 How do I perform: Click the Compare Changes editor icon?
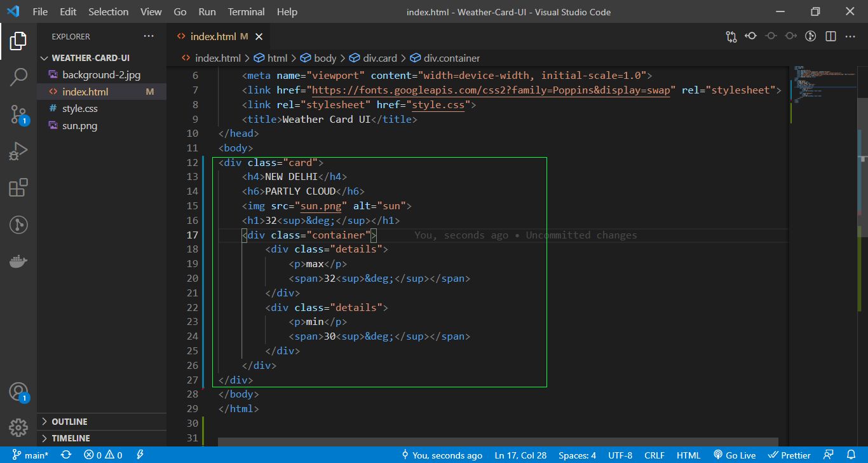pyautogui.click(x=731, y=36)
